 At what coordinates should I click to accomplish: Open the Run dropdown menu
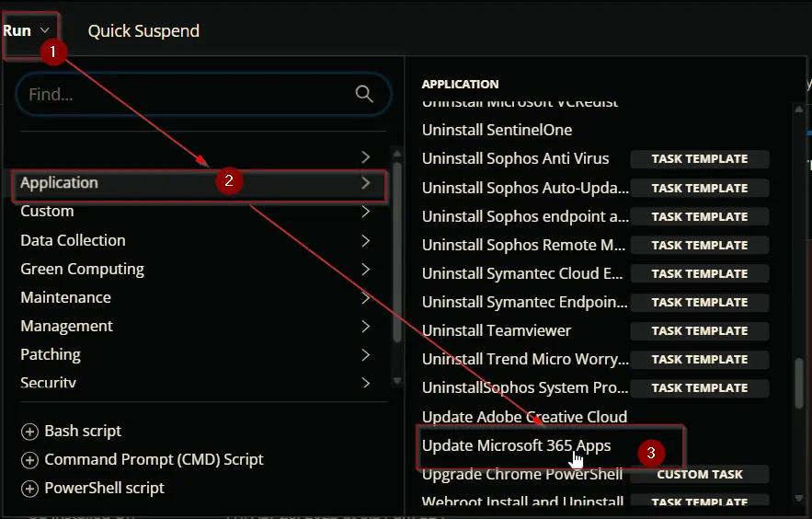(x=27, y=31)
